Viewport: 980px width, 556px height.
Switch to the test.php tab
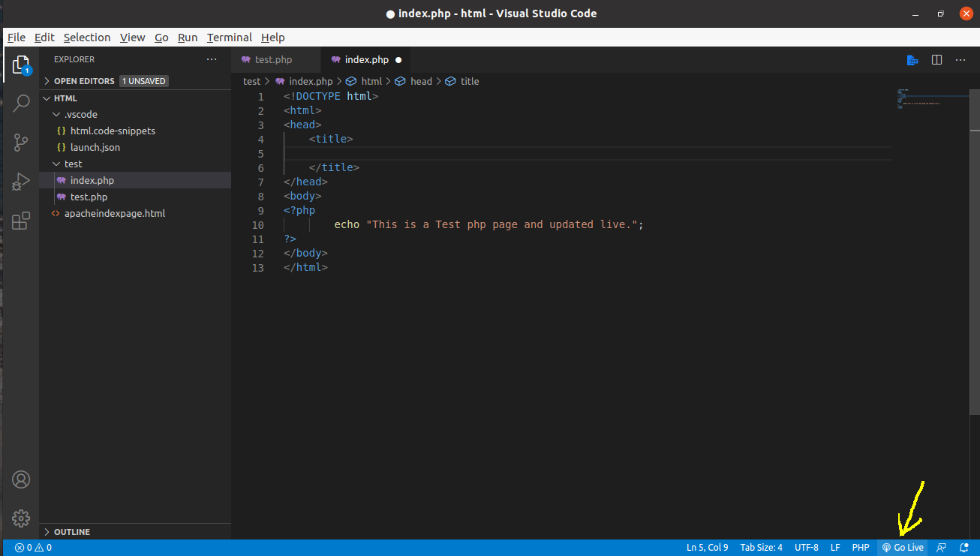273,60
